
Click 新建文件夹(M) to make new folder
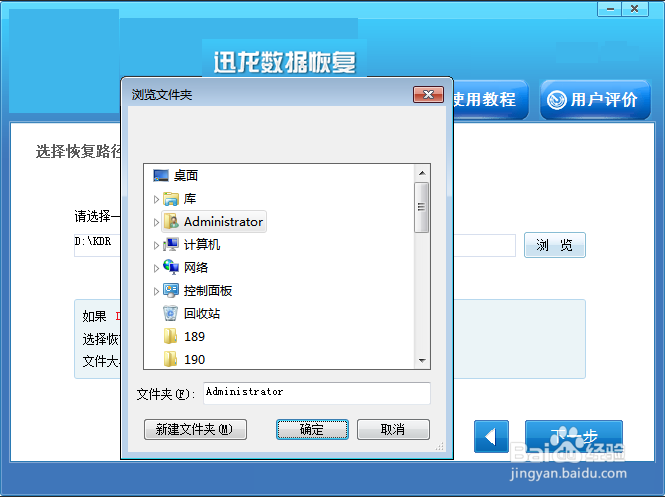[195, 430]
